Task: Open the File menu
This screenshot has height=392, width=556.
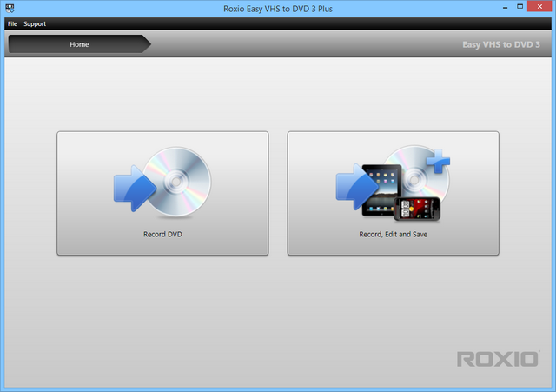Action: click(12, 23)
